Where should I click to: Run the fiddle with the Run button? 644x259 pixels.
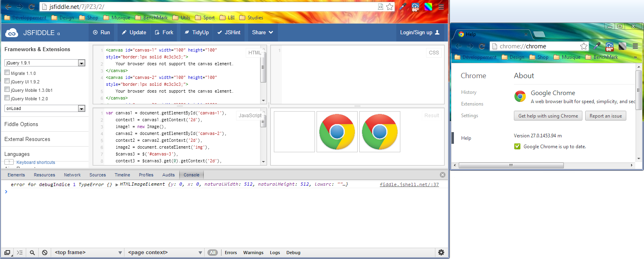(101, 33)
